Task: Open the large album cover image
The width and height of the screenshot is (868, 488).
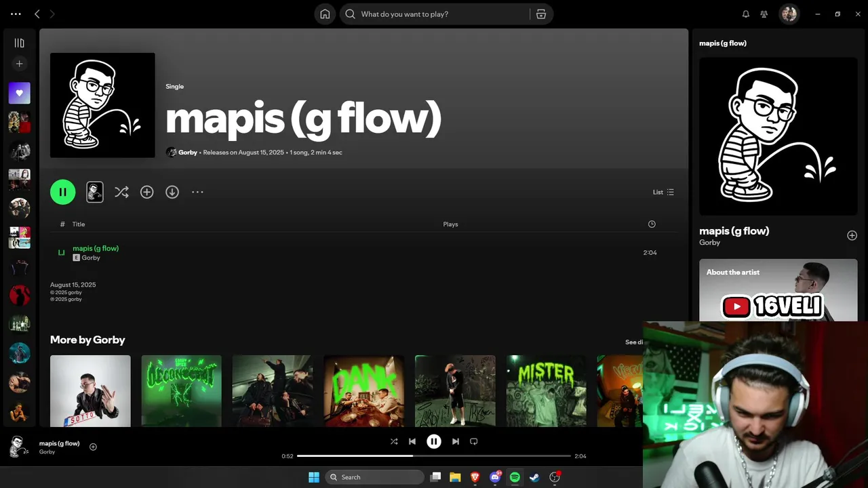Action: click(x=102, y=105)
